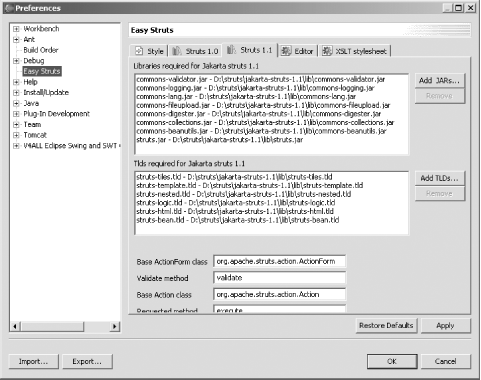Viewport: 481px width, 380px height.
Task: Select the commons-beanutils.jar library entry
Action: [x=261, y=131]
